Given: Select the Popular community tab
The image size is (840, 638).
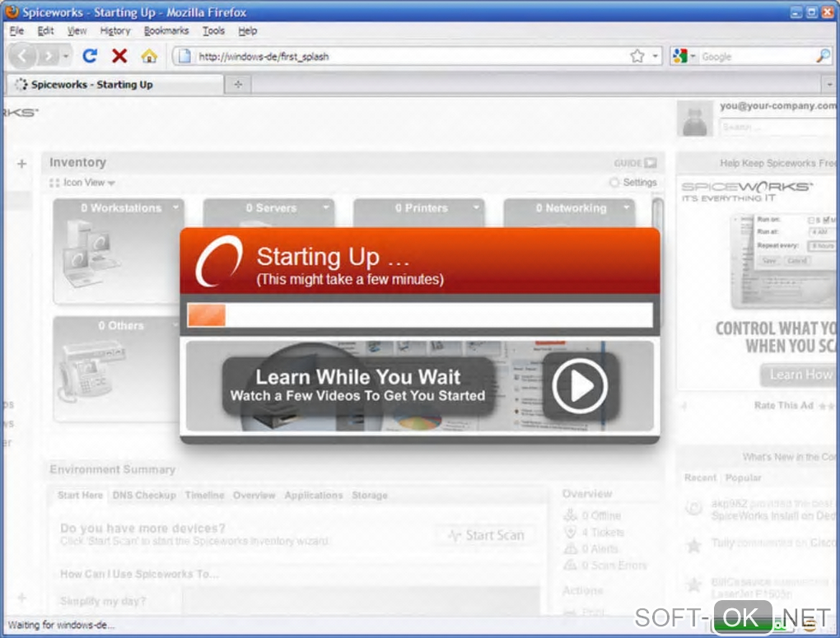Looking at the screenshot, I should tap(743, 477).
